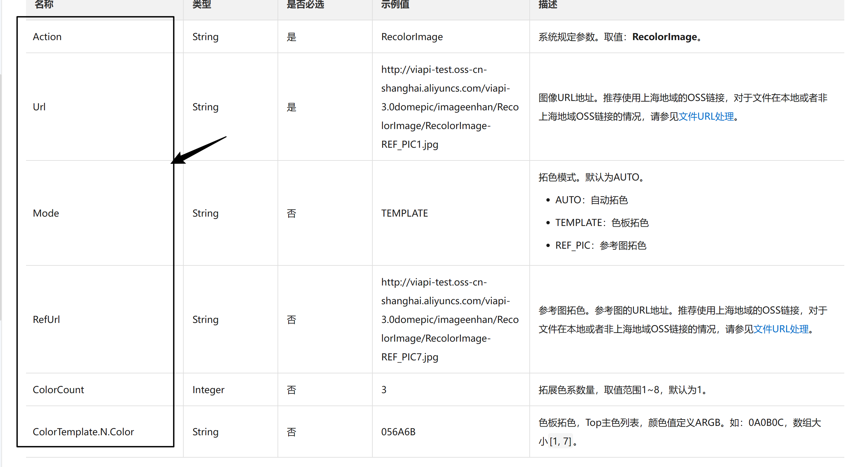Click the 参考图拓色 description in RefUrl row
Screen dimensions: 868x467
[x=683, y=320]
